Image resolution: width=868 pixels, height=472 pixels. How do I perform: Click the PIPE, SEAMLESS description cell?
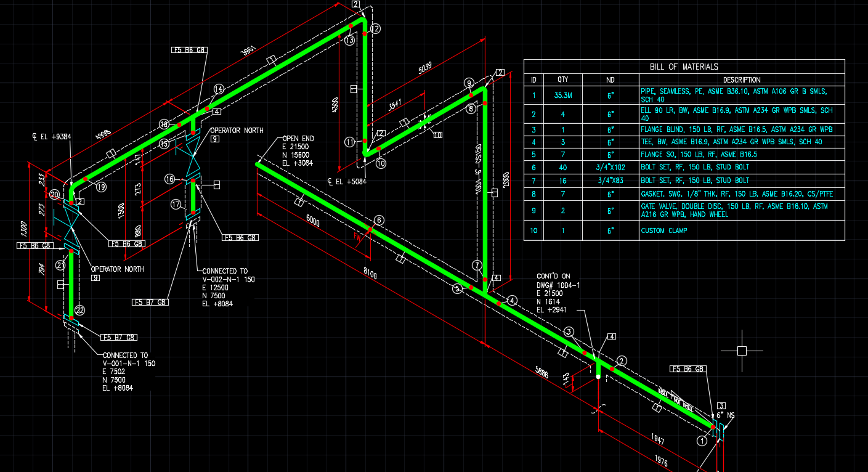[742, 96]
